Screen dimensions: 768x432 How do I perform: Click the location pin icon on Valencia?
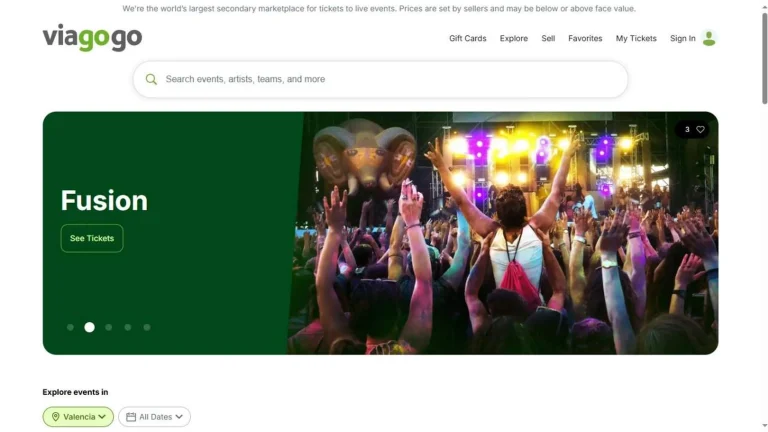tap(55, 417)
